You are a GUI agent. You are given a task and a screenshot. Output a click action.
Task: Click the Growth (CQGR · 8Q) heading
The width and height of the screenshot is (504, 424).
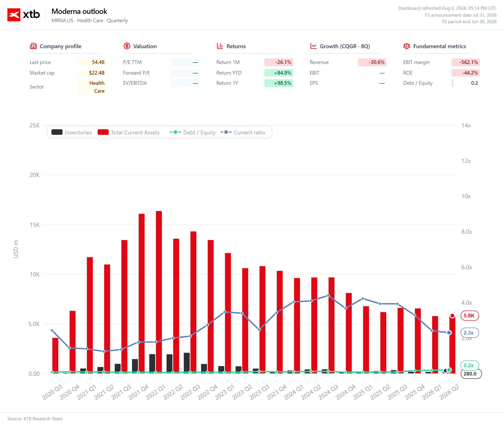pos(345,46)
